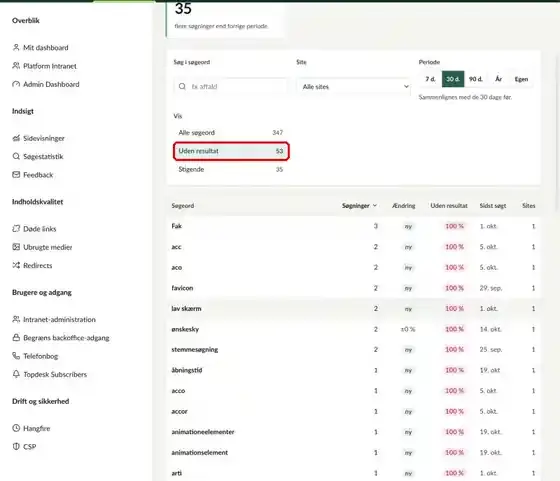This screenshot has height=481, width=560.
Task: Sort by Ændring column header
Action: (x=404, y=206)
